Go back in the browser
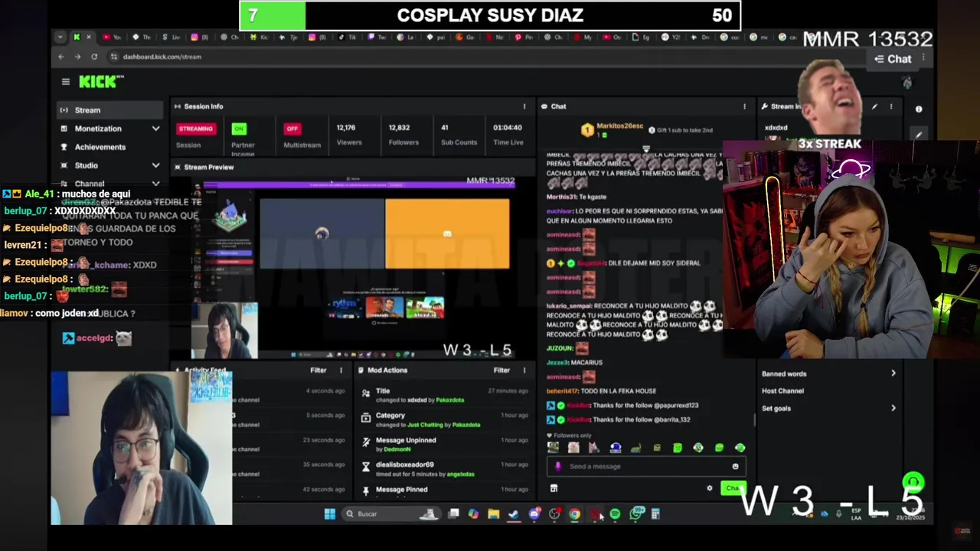Screen dimensions: 980x551 coord(62,57)
